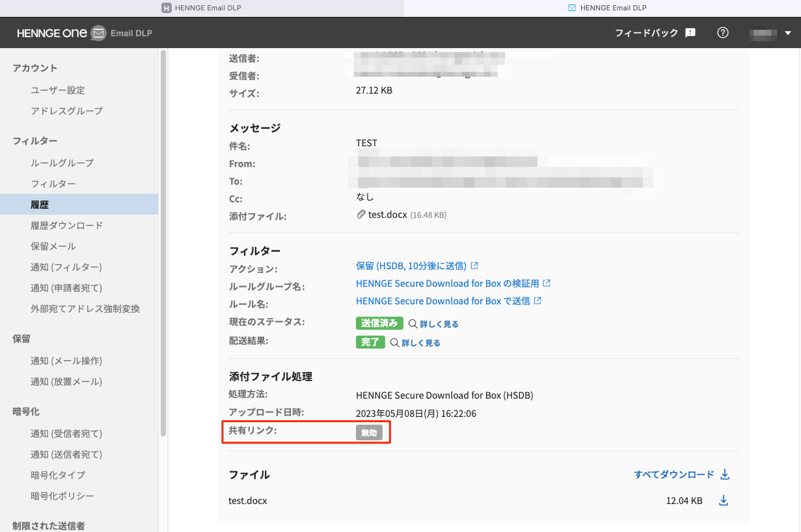Viewport: 801px width, 532px height.
Task: Open フィルター sidebar item under the フィルター heading
Action: point(53,184)
